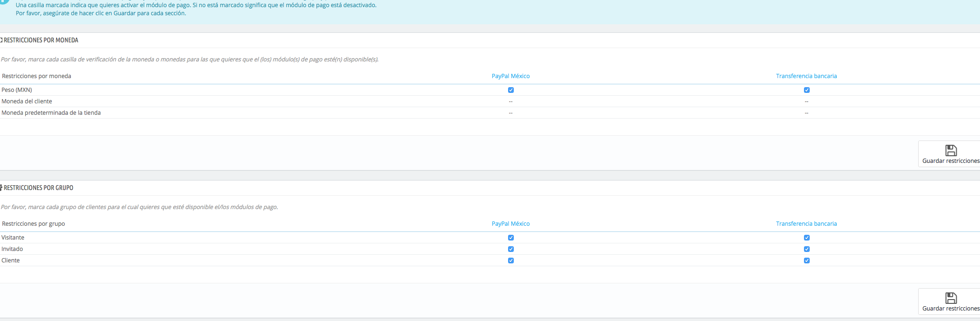Click PayPal México dash for Moneda predeterminada

coord(510,113)
